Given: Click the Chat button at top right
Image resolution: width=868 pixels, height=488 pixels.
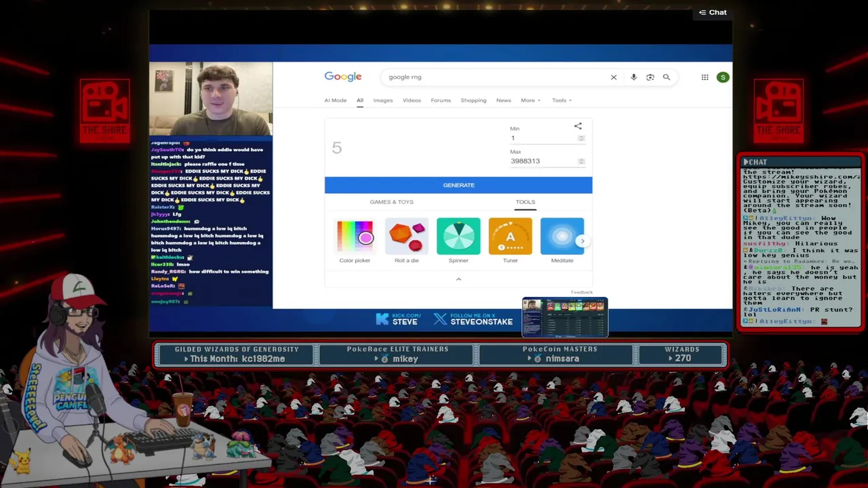Looking at the screenshot, I should point(713,12).
